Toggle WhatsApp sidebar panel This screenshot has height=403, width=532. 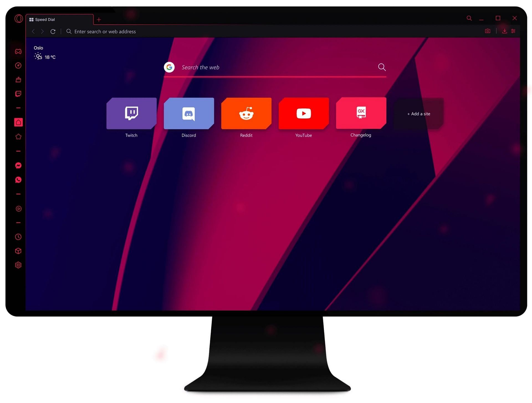pos(19,180)
